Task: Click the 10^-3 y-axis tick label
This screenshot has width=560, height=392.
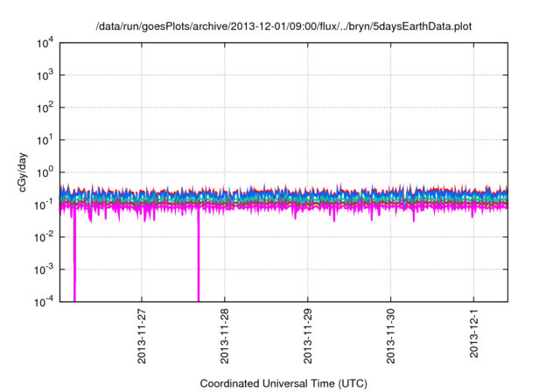Action: coord(45,269)
